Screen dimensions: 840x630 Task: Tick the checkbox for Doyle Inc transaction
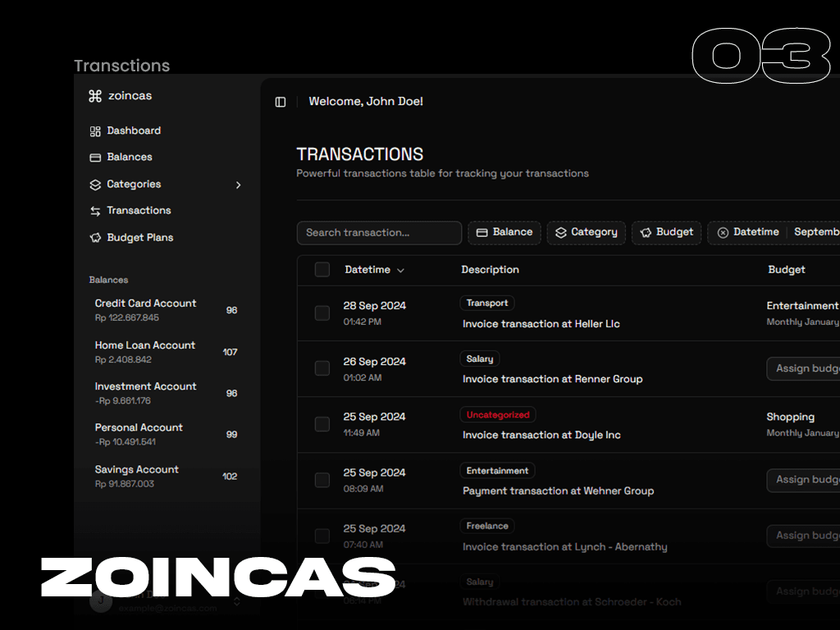(x=322, y=424)
